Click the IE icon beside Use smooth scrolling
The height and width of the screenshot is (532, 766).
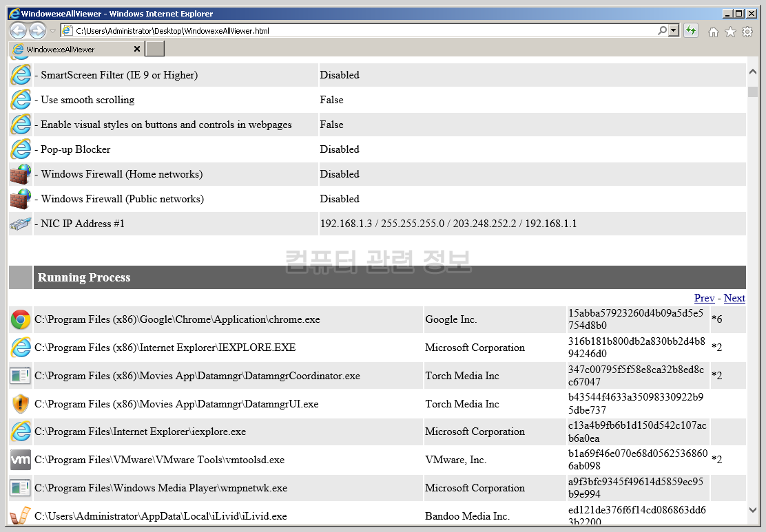point(21,100)
